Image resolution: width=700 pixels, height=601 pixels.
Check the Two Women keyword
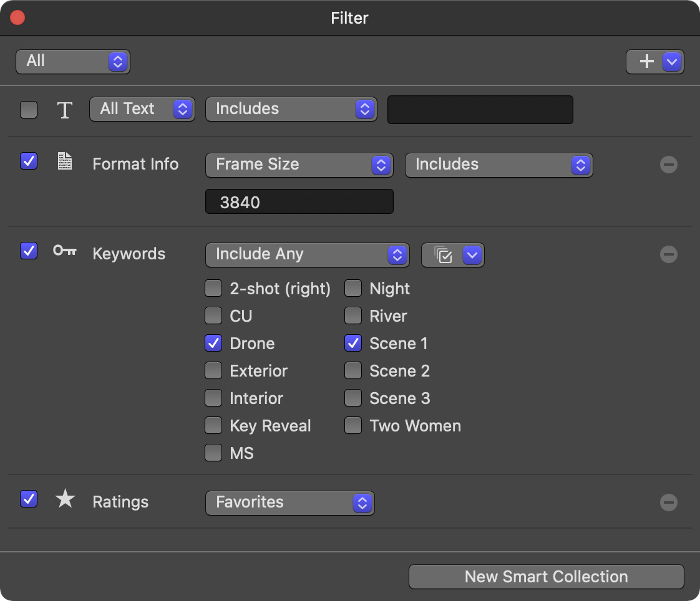[x=353, y=425]
